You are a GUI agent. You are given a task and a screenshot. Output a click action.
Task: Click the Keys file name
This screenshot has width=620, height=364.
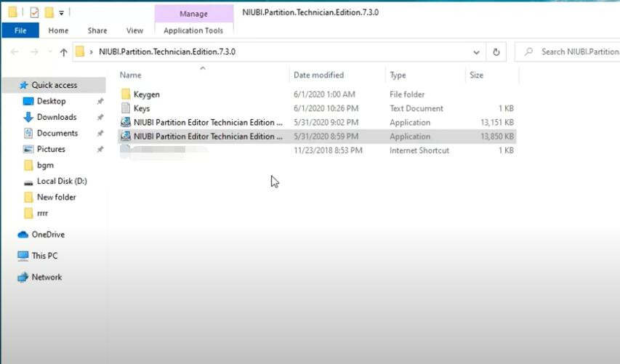(142, 108)
